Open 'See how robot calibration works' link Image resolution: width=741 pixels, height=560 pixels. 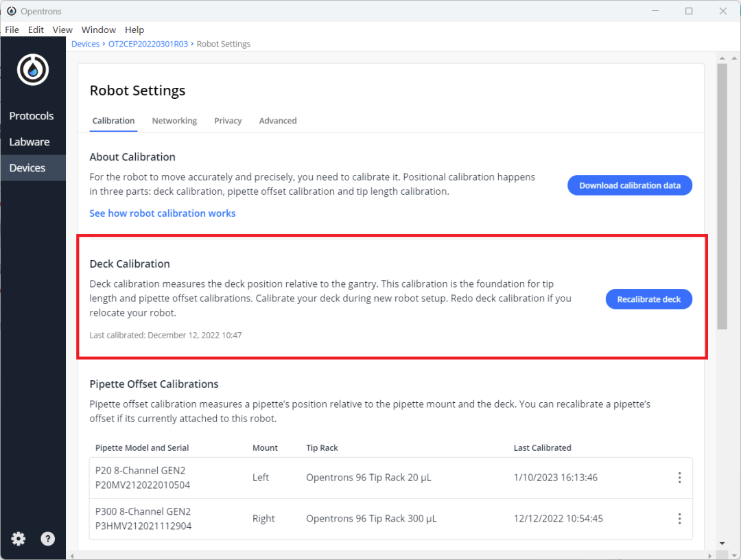(163, 213)
